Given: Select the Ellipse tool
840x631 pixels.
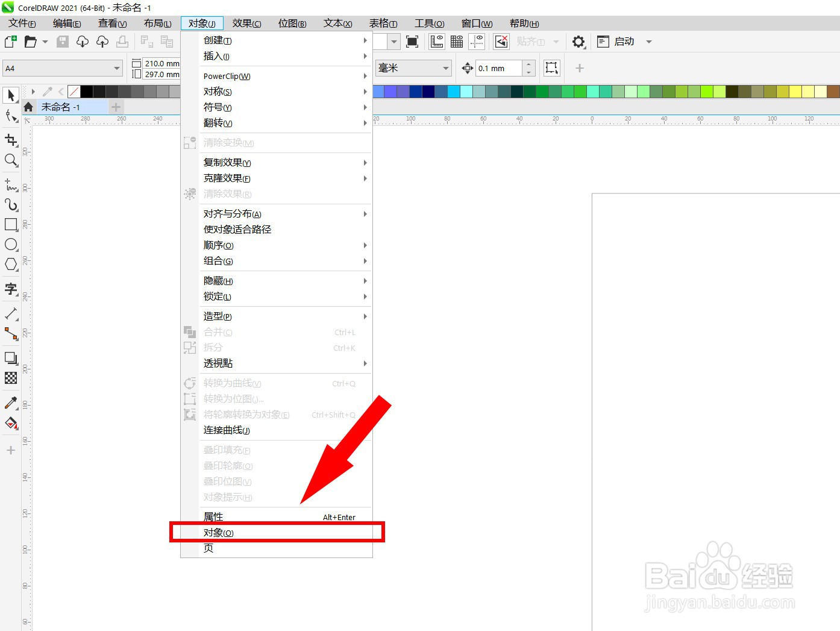Looking at the screenshot, I should (x=11, y=244).
